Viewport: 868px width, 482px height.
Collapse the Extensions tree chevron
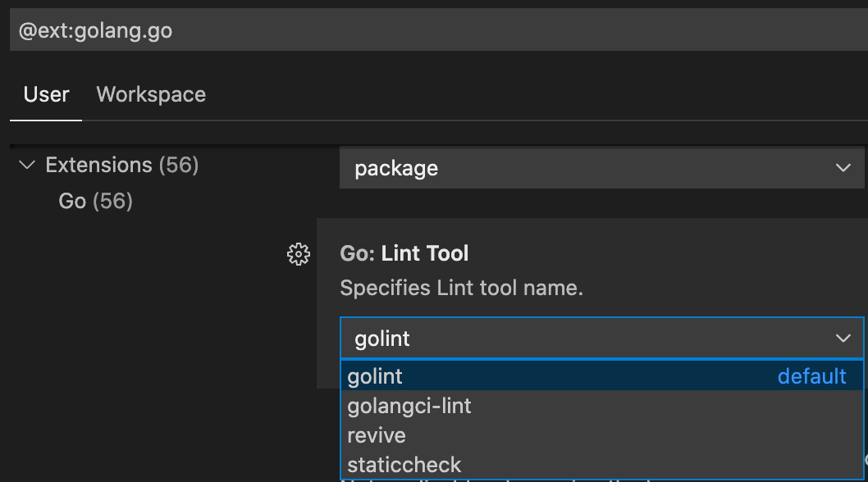click(x=27, y=165)
